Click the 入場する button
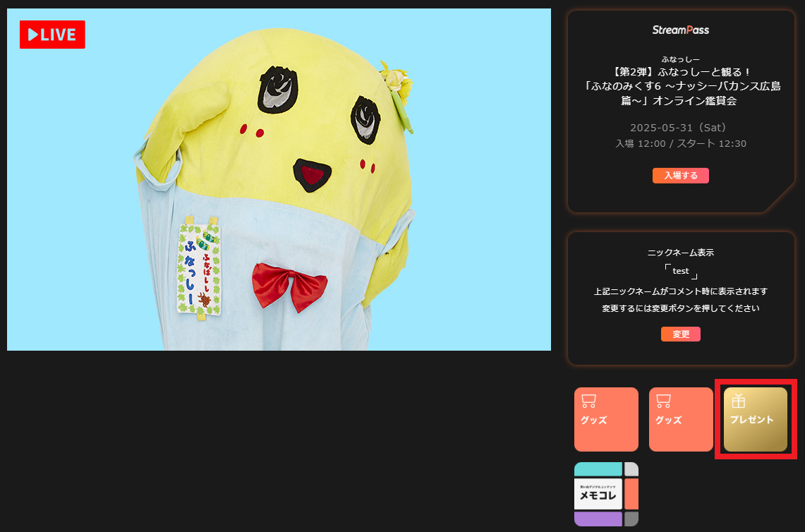The height and width of the screenshot is (532, 805). [x=681, y=176]
